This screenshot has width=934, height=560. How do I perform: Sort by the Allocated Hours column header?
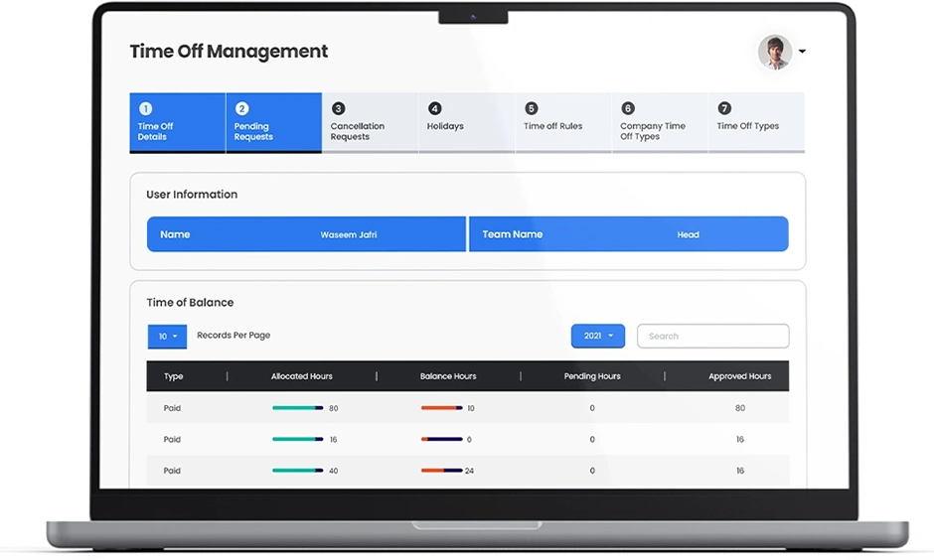tap(301, 376)
